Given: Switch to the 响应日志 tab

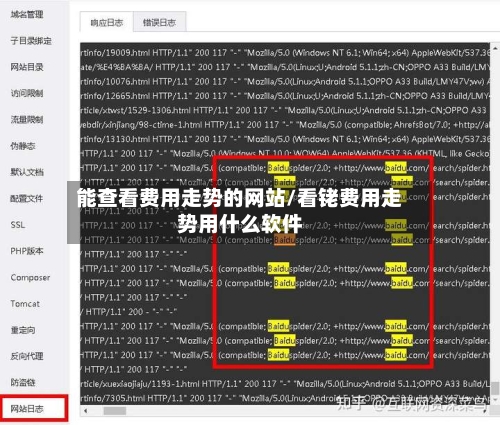Looking at the screenshot, I should (x=107, y=22).
